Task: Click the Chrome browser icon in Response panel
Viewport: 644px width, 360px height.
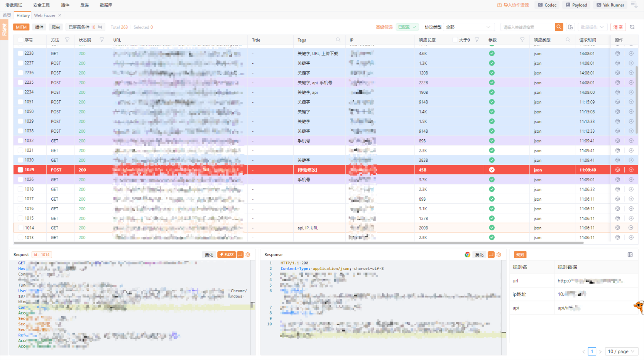Action: click(x=467, y=255)
